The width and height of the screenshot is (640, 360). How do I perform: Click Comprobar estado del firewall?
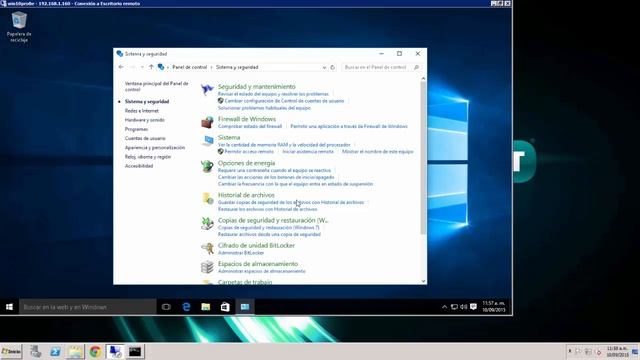click(250, 126)
